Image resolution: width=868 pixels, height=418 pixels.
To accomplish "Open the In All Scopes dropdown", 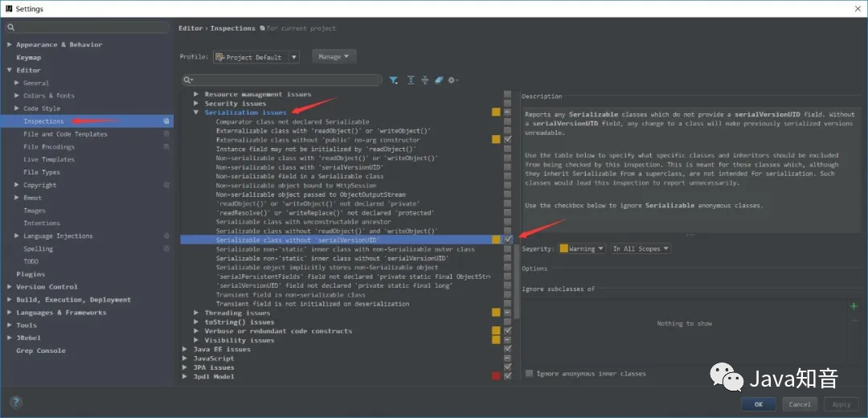I will pyautogui.click(x=641, y=248).
